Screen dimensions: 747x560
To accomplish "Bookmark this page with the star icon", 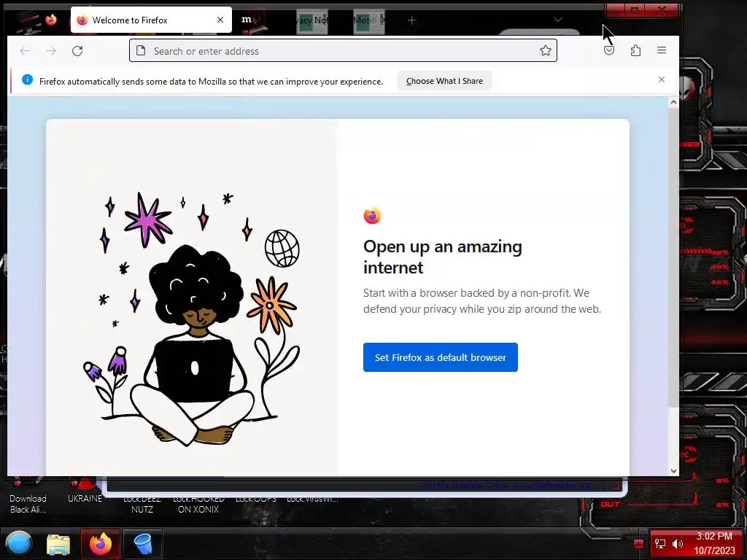I will (x=546, y=50).
